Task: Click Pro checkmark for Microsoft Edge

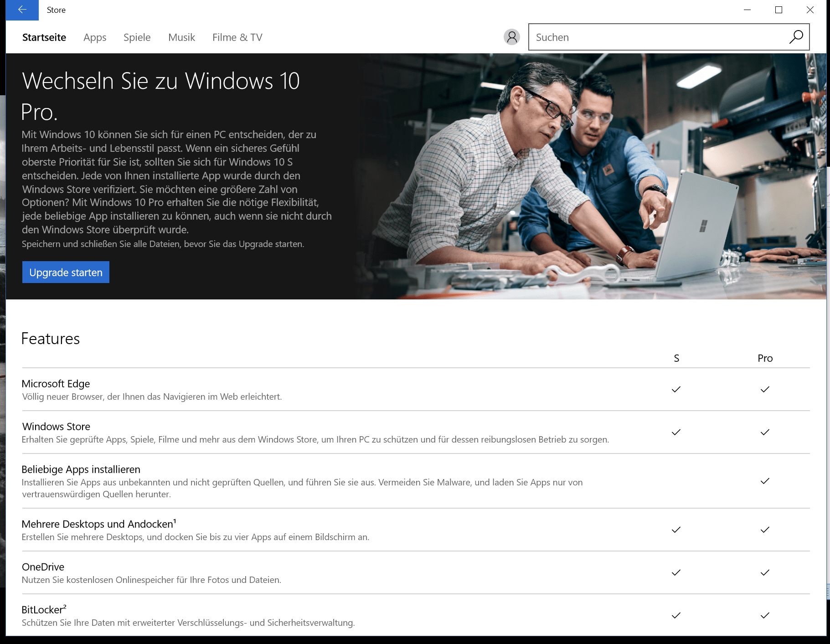Action: click(765, 389)
